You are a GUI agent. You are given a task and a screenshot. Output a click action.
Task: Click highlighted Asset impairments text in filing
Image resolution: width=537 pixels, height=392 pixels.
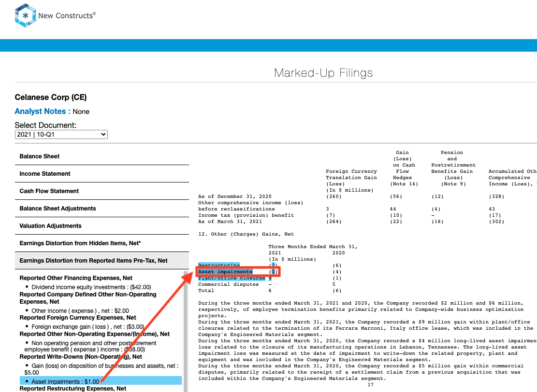pyautogui.click(x=225, y=272)
